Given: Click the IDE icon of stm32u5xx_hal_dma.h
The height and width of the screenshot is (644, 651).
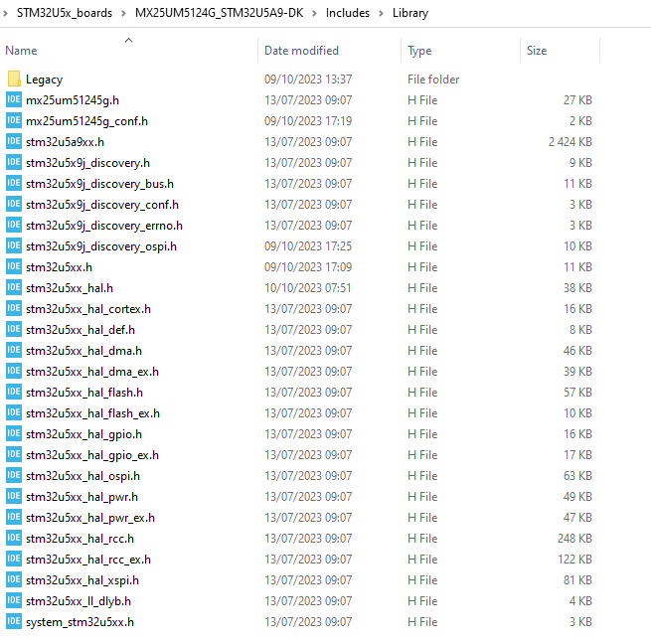Looking at the screenshot, I should pos(14,350).
